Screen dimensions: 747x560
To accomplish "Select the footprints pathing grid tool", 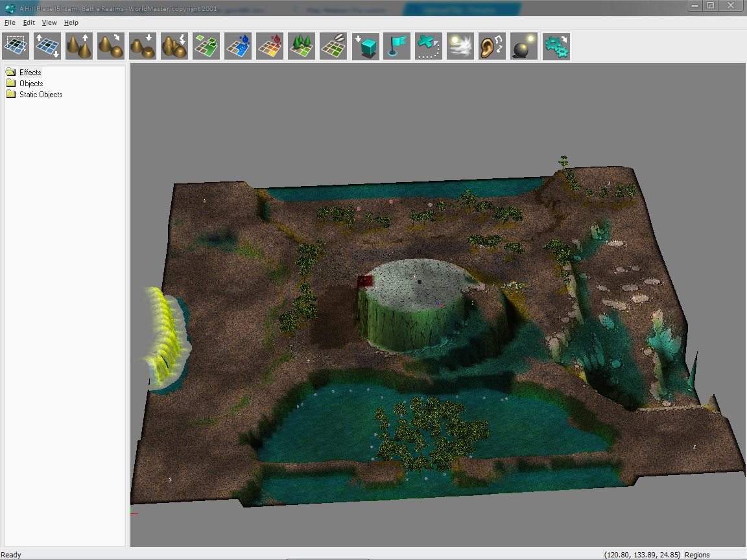I will [333, 46].
